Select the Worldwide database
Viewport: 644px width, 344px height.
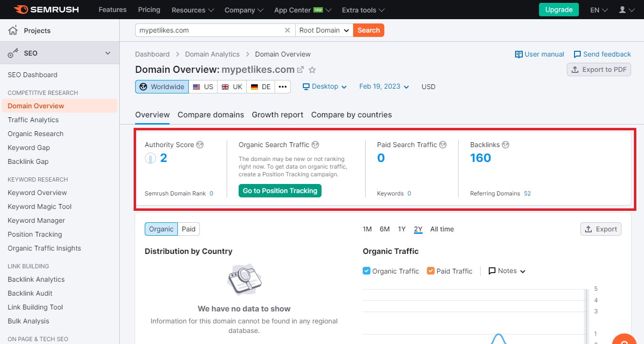tap(162, 87)
